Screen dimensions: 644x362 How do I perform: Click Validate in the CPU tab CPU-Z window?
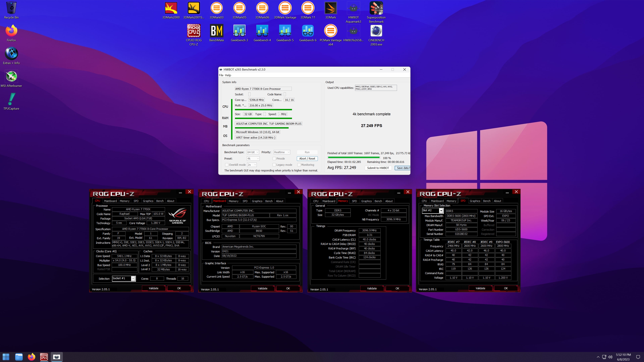(153, 288)
